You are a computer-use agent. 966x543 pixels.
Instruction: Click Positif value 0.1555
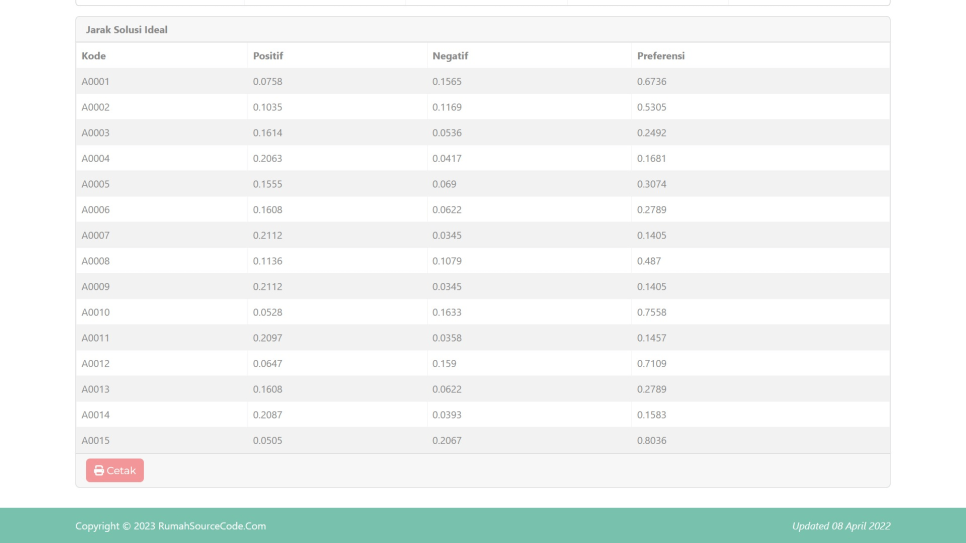click(267, 184)
